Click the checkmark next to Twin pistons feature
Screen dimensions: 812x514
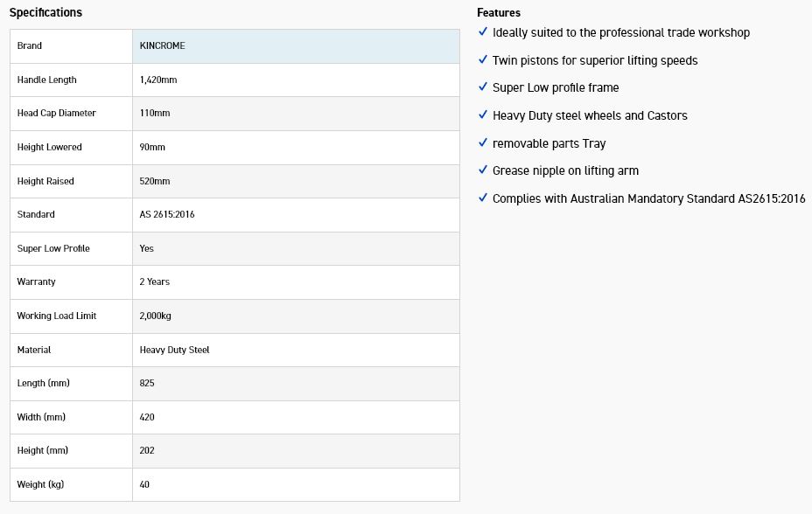tap(483, 60)
